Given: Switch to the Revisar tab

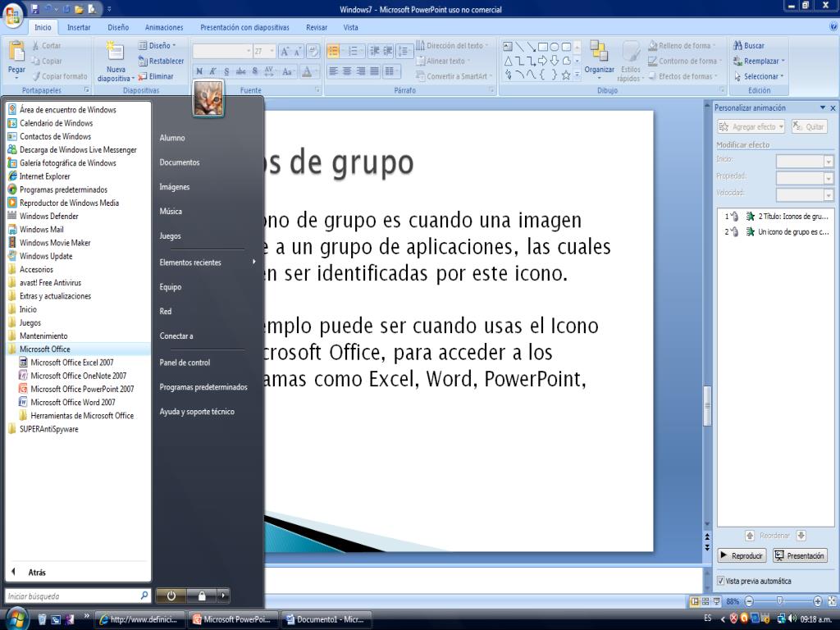Looking at the screenshot, I should point(317,27).
